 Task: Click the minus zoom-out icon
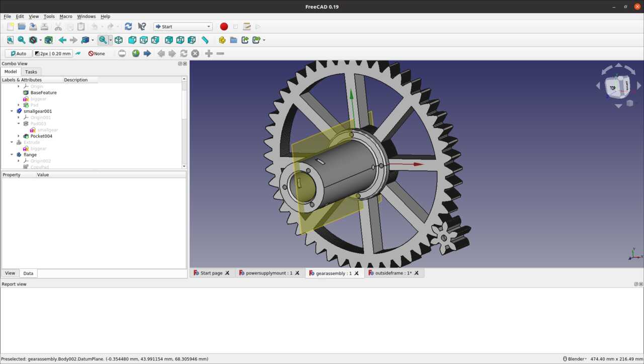click(x=220, y=53)
